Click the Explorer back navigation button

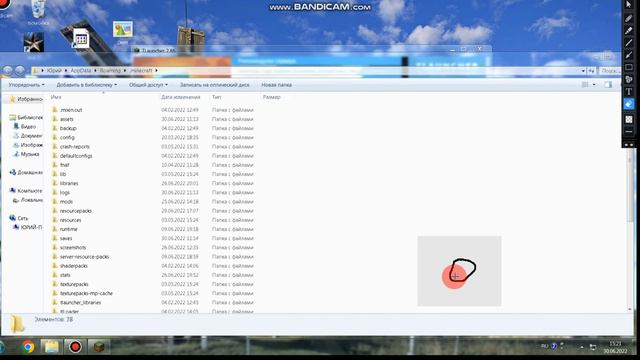[x=7, y=70]
